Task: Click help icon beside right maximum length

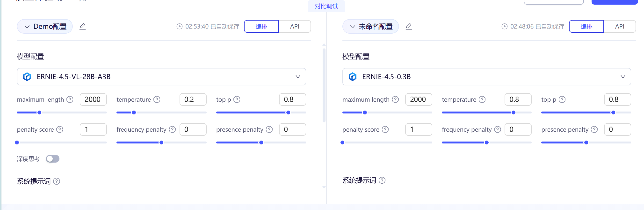Action: 395,100
